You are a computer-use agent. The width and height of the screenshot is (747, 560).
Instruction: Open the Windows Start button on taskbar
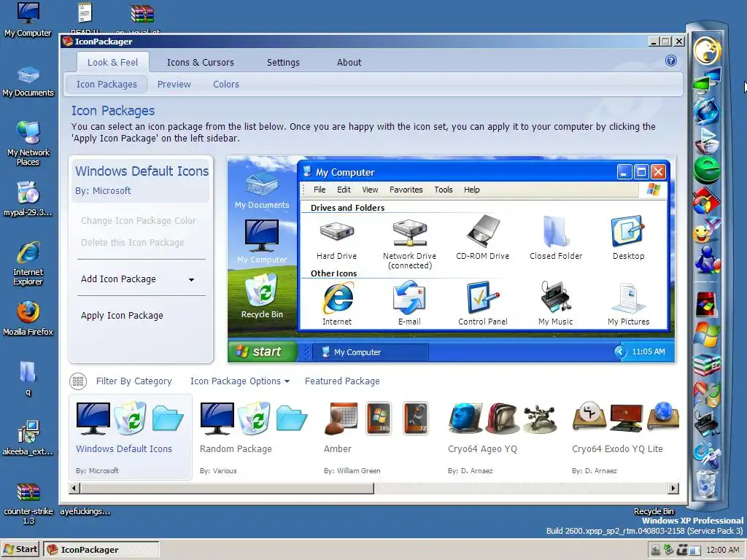click(x=20, y=549)
